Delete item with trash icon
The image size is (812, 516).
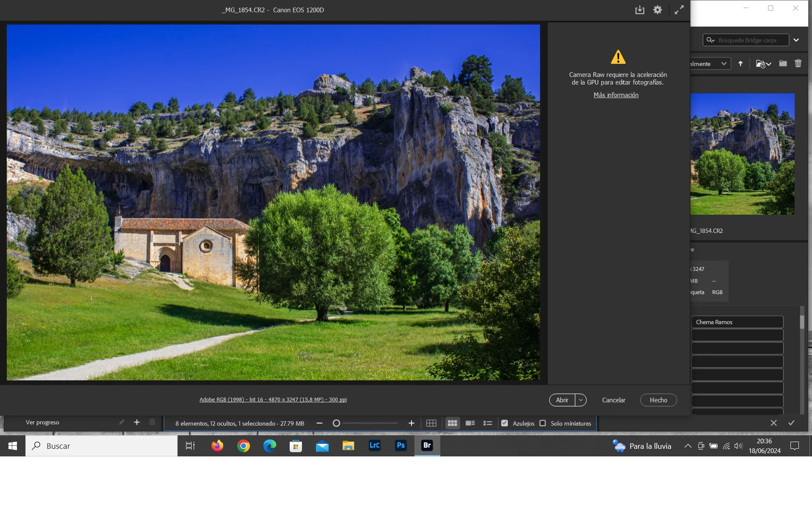[798, 63]
